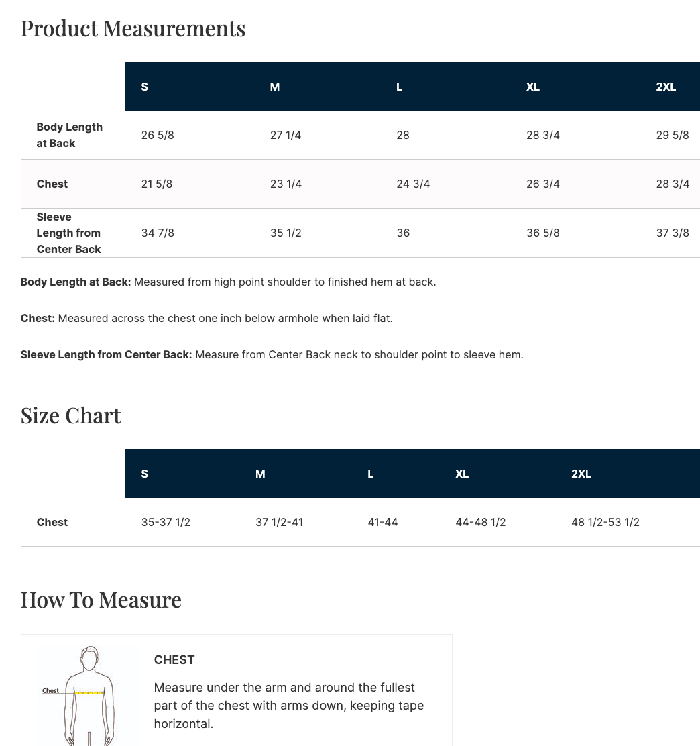This screenshot has width=700, height=746.
Task: Click the Size Chart heading
Action: point(70,415)
